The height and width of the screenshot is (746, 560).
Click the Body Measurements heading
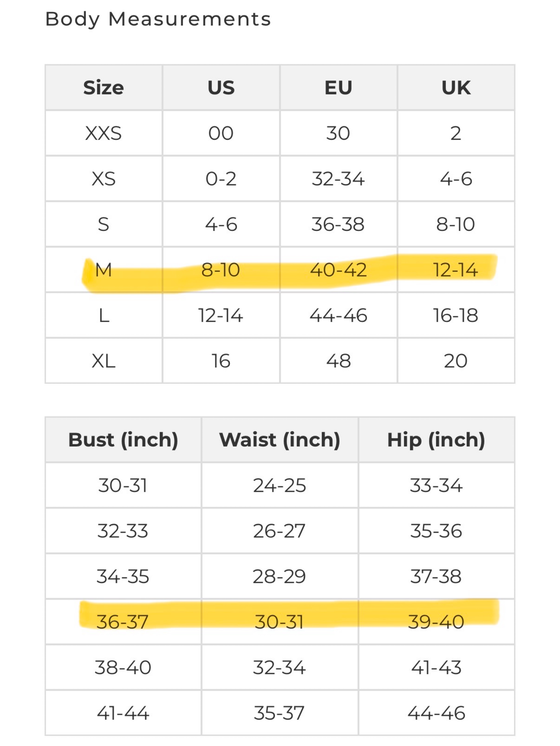click(158, 19)
